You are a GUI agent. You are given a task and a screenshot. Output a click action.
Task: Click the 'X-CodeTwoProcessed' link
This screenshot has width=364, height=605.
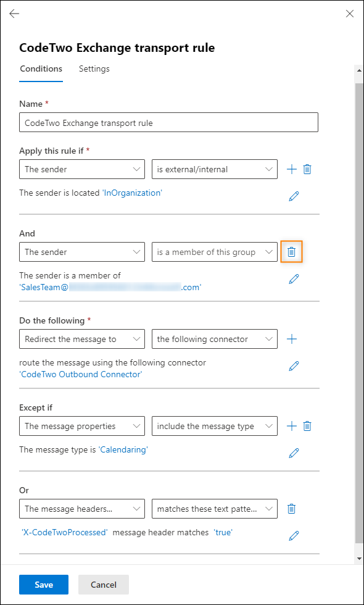click(x=64, y=532)
